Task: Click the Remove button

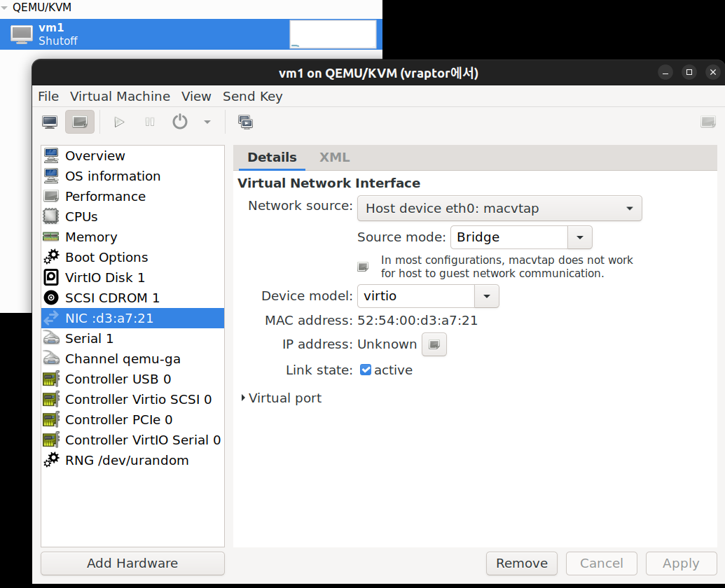Action: [x=522, y=563]
